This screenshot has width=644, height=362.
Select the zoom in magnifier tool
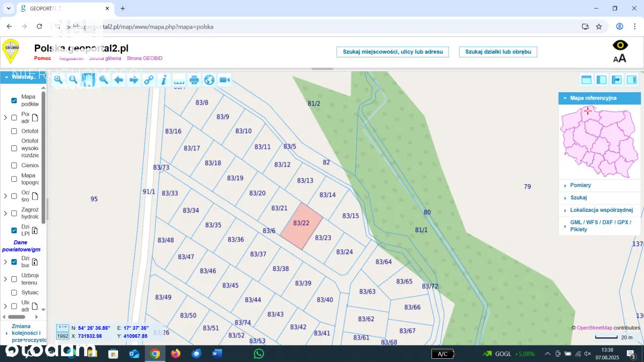[x=58, y=80]
